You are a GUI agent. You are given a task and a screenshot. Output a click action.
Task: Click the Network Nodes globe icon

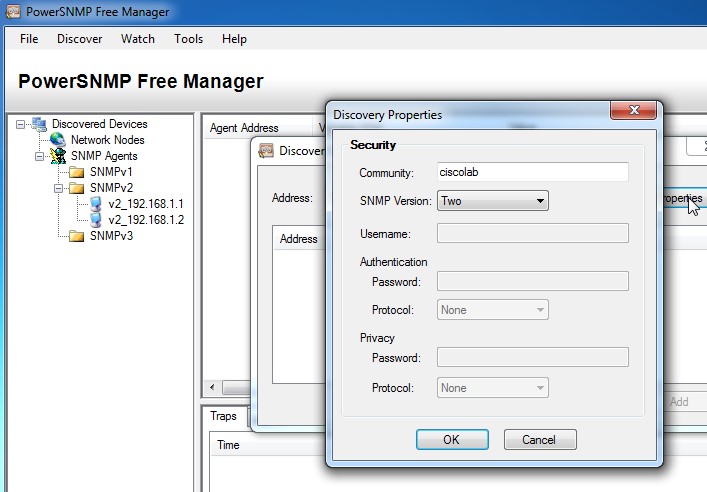[58, 140]
